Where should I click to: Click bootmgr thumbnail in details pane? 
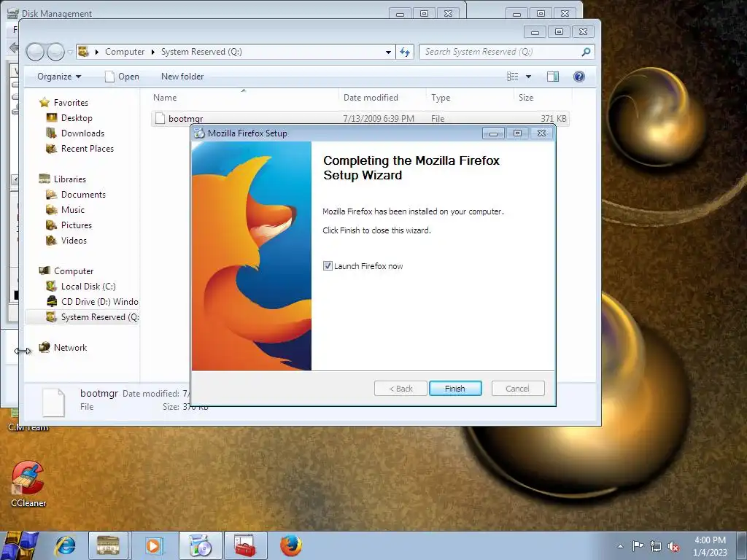pyautogui.click(x=53, y=402)
